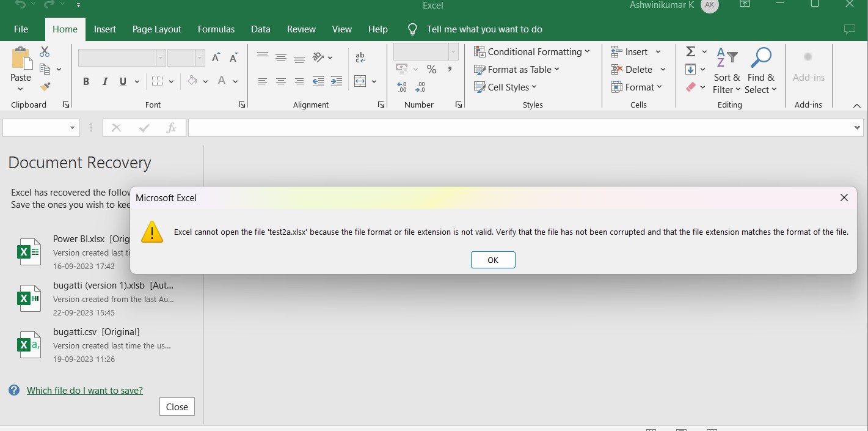This screenshot has height=431, width=868.
Task: Click the Fill Color bucket icon
Action: point(192,81)
